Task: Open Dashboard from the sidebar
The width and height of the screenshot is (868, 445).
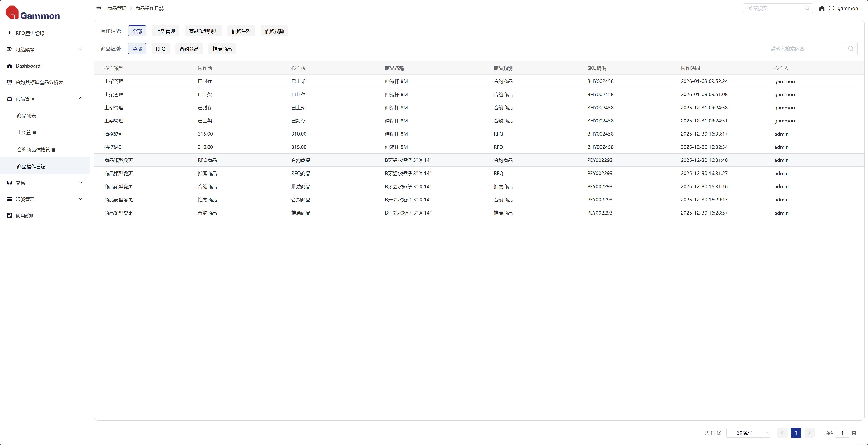Action: pyautogui.click(x=28, y=66)
